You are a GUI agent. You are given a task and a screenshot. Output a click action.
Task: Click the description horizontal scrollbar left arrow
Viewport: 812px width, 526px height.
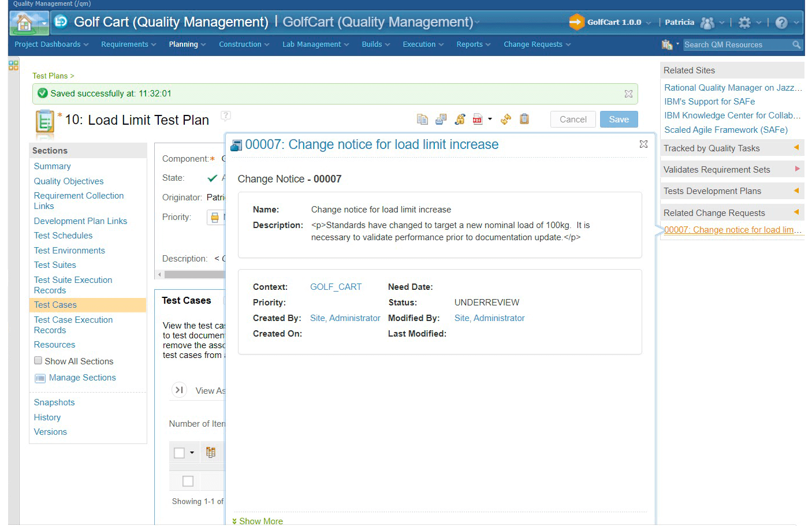(x=160, y=274)
